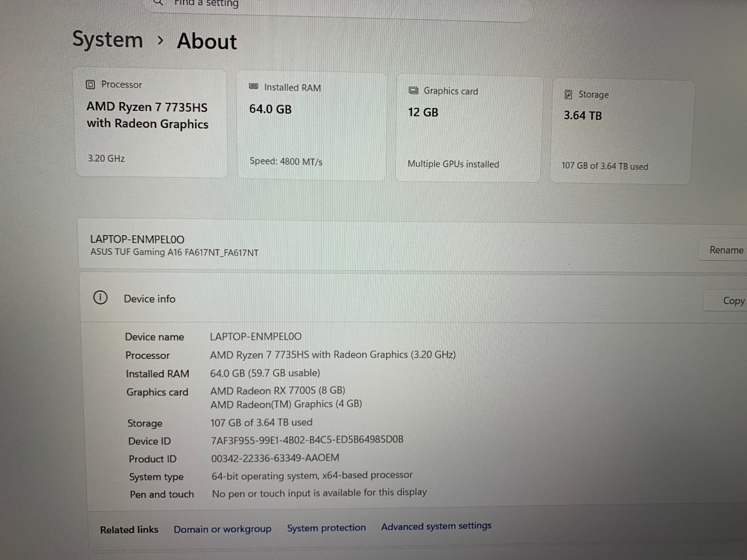Viewport: 747px width, 560px height.
Task: Select the Device name value LAPTOP-ENMPEL0O
Action: [255, 336]
